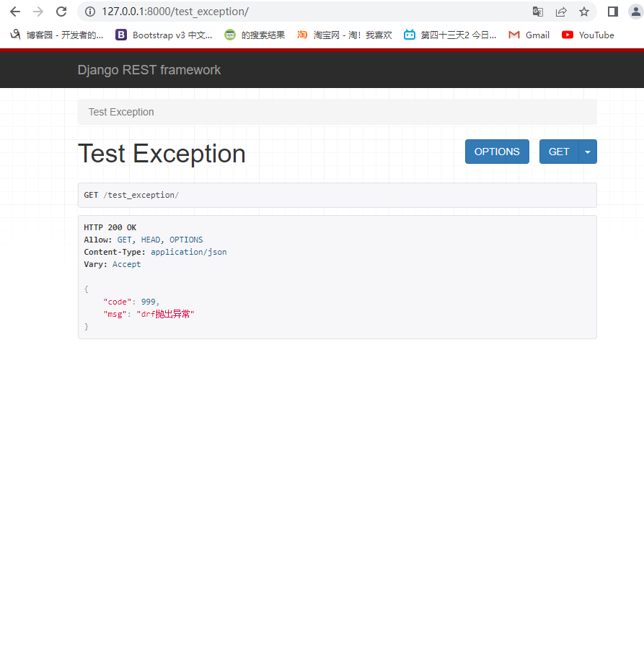Viewport: 644px width, 656px height.
Task: Click the "application/json" content type value
Action: [x=189, y=252]
